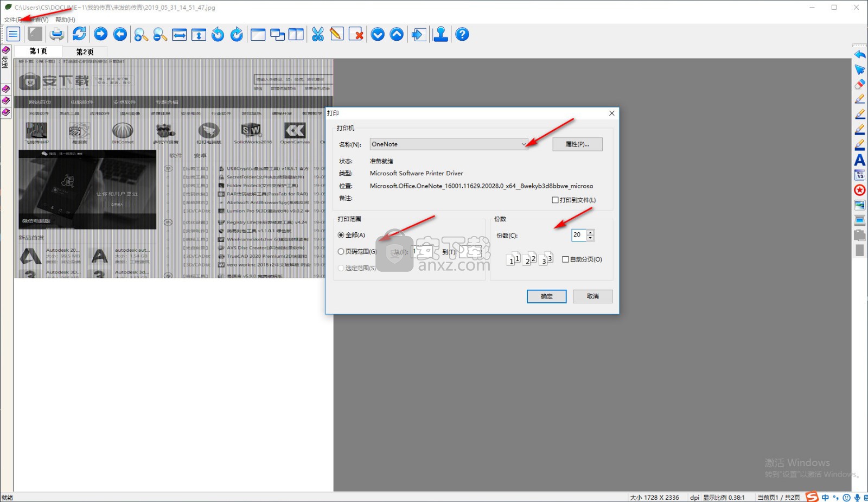Click the list view icon in the toolbar
Image resolution: width=868 pixels, height=502 pixels.
pos(14,34)
